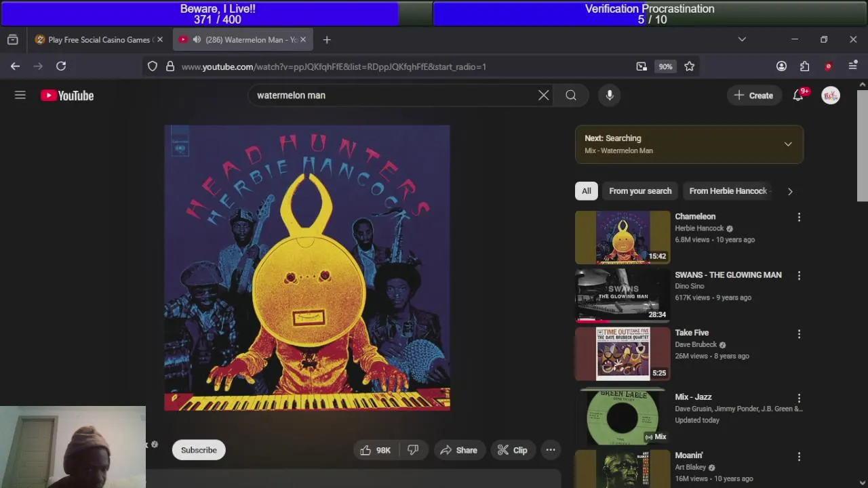Open Chameleon video thumbnail

pyautogui.click(x=623, y=237)
